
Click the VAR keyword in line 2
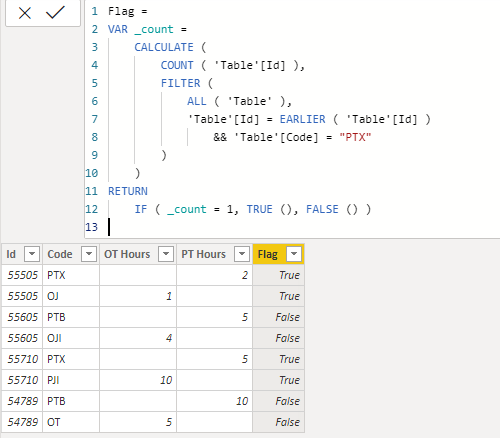tap(118, 29)
